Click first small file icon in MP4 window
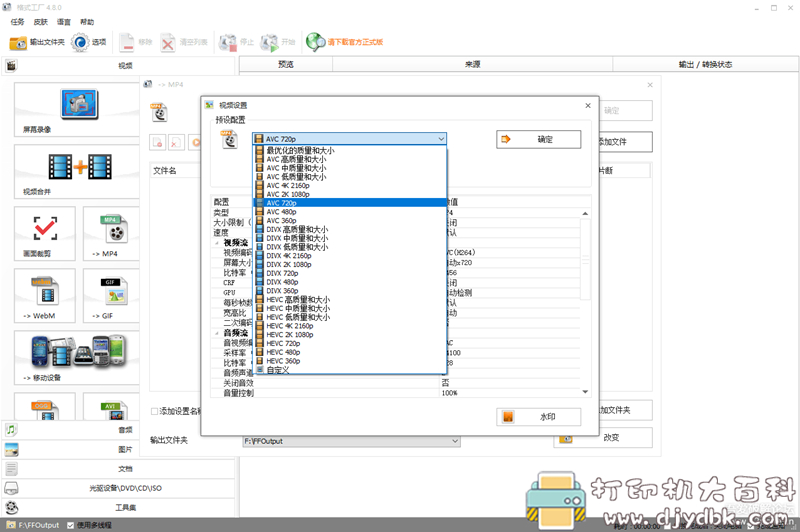Viewport: 800px width, 532px height. coord(158,142)
